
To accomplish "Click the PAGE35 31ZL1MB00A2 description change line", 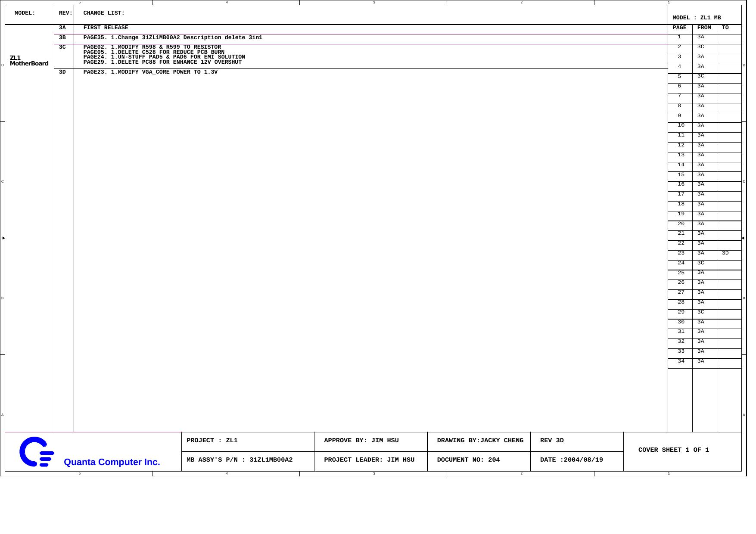I will 173,37.
